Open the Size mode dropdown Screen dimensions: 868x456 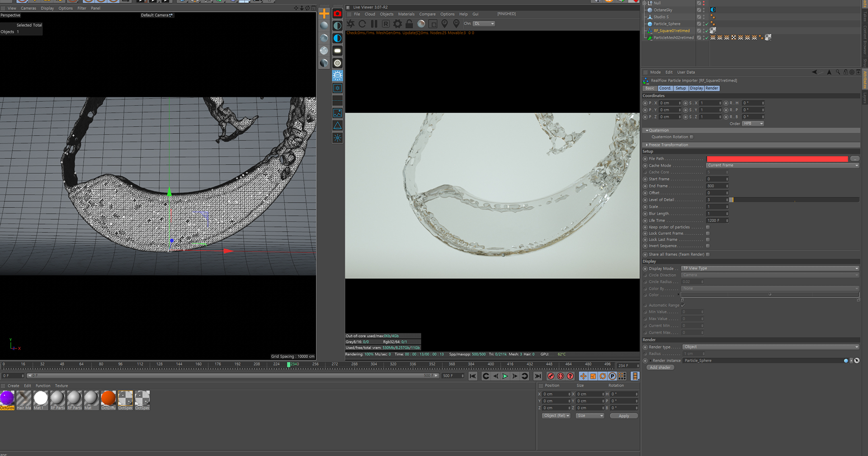(590, 416)
